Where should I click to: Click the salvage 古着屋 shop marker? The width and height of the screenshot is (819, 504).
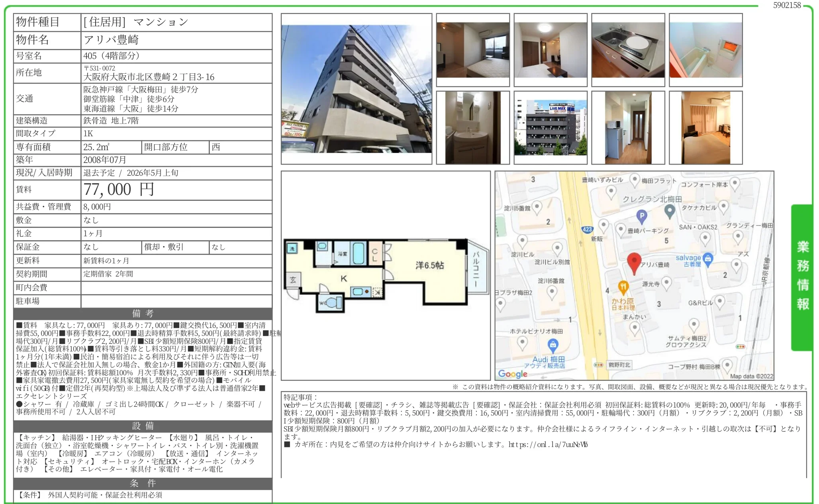pos(707,259)
